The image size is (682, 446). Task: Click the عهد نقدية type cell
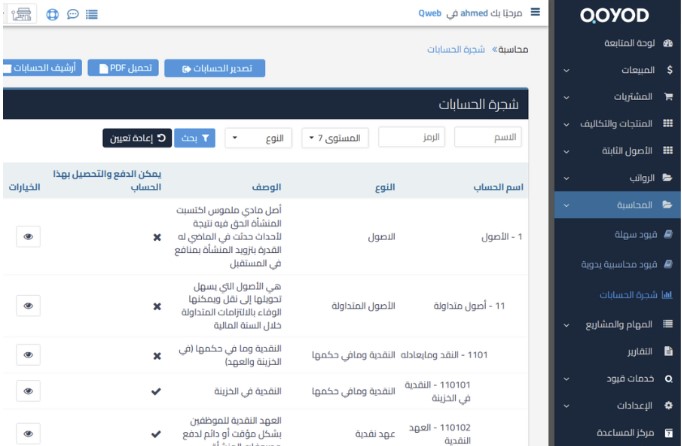pos(375,433)
